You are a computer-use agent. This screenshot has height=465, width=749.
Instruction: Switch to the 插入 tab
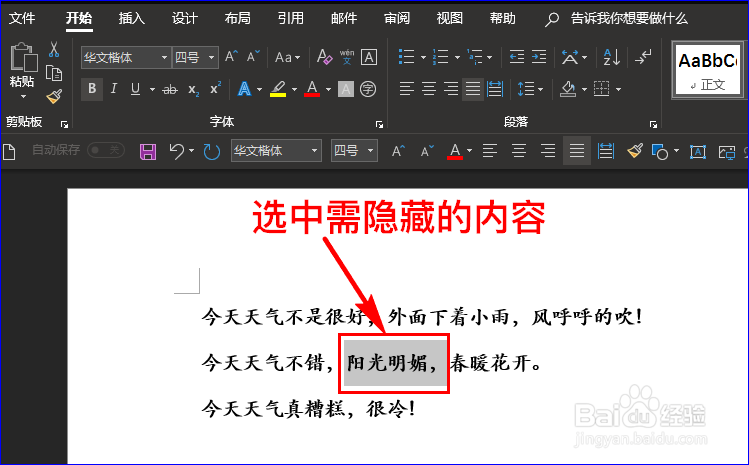[131, 19]
